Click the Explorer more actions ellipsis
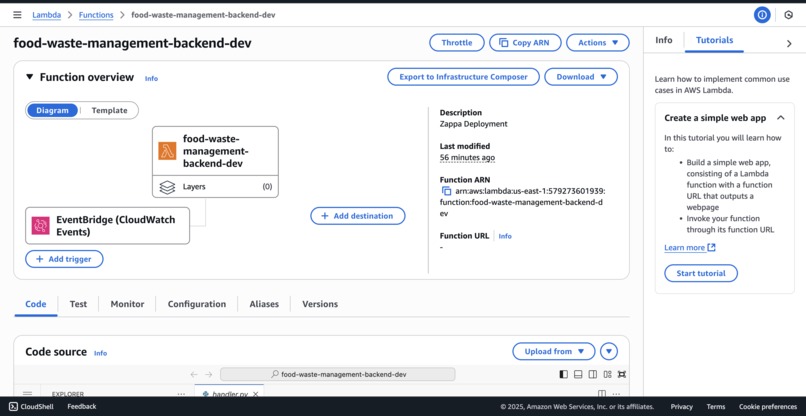 [181, 394]
